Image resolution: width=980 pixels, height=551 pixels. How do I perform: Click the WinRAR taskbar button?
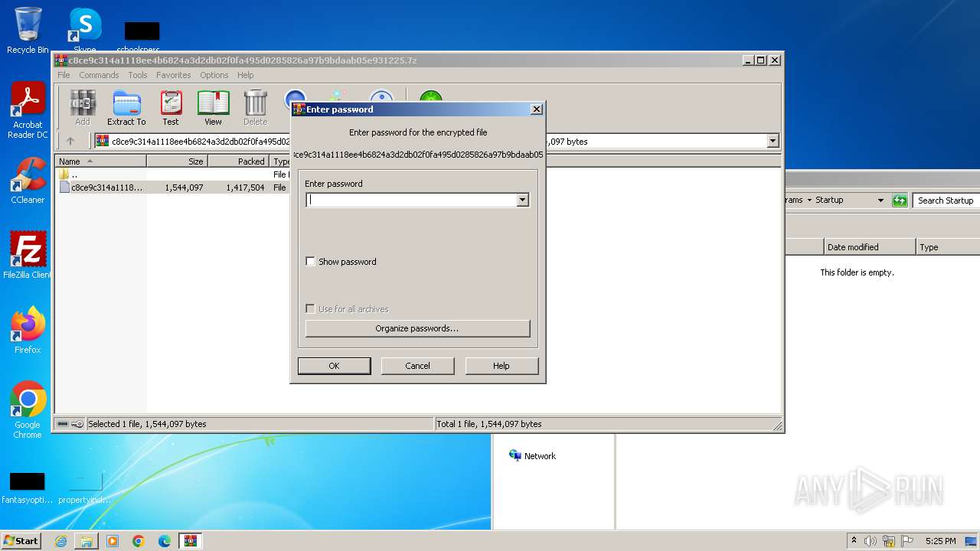(190, 541)
